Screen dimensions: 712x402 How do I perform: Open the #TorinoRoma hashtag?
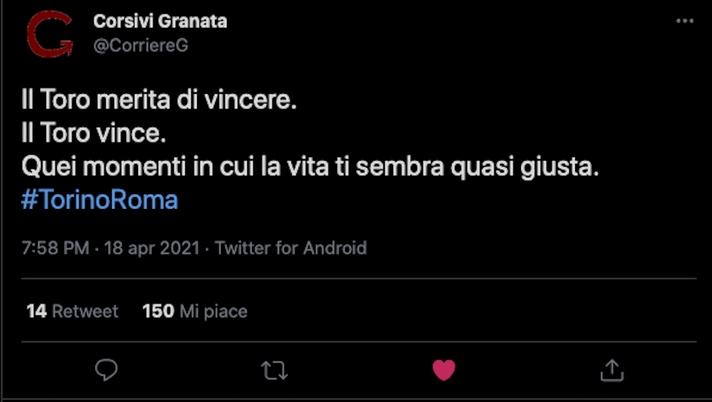pos(99,199)
